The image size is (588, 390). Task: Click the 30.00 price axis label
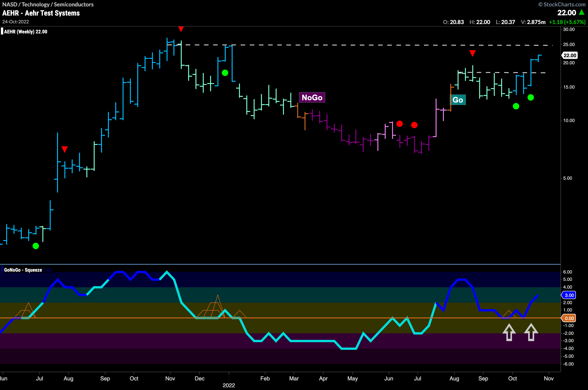pyautogui.click(x=569, y=29)
